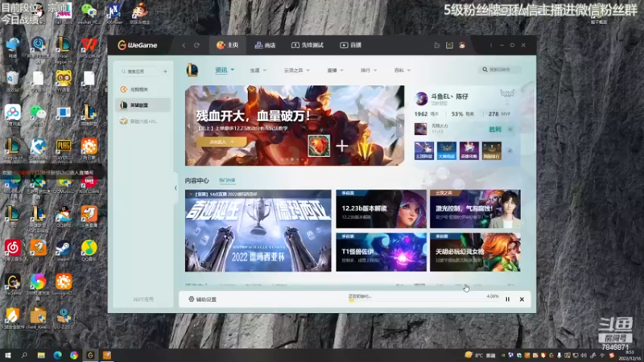Select the third game entry in sidebar
This screenshot has width=644, height=362.
pos(143,121)
